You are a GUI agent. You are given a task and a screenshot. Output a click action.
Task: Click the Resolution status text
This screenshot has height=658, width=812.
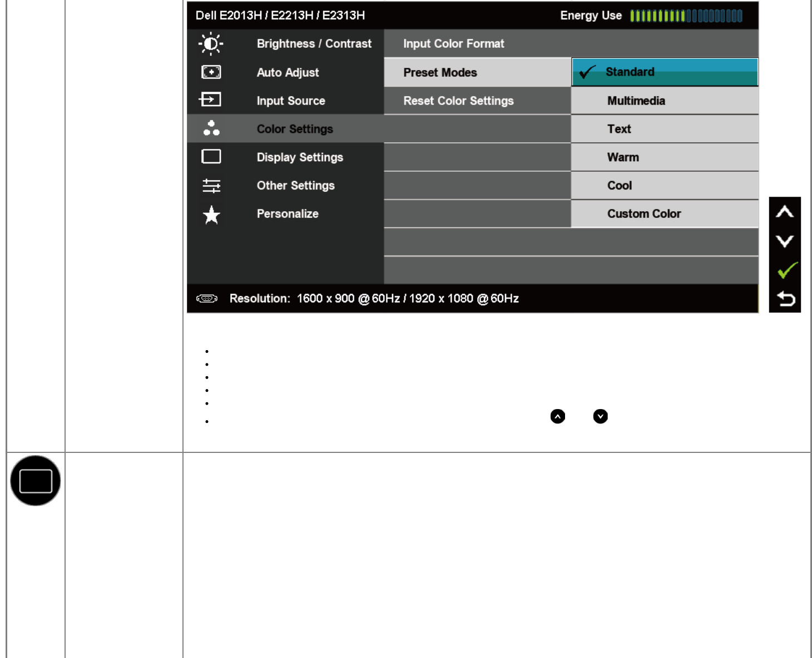pos(374,298)
